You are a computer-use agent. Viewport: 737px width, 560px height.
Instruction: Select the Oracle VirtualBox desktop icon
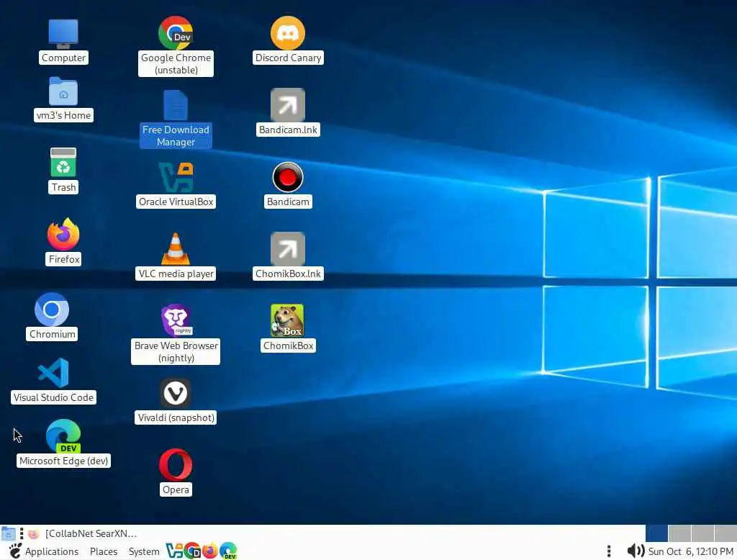[176, 177]
